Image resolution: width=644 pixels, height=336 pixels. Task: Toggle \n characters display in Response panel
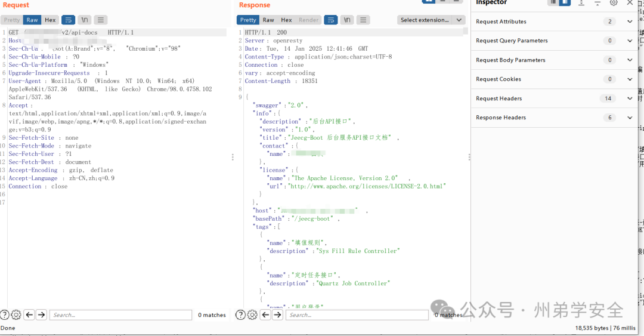coord(347,20)
